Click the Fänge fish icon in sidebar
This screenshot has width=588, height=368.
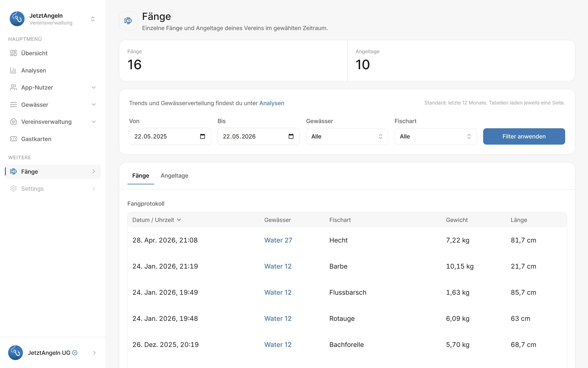point(13,172)
